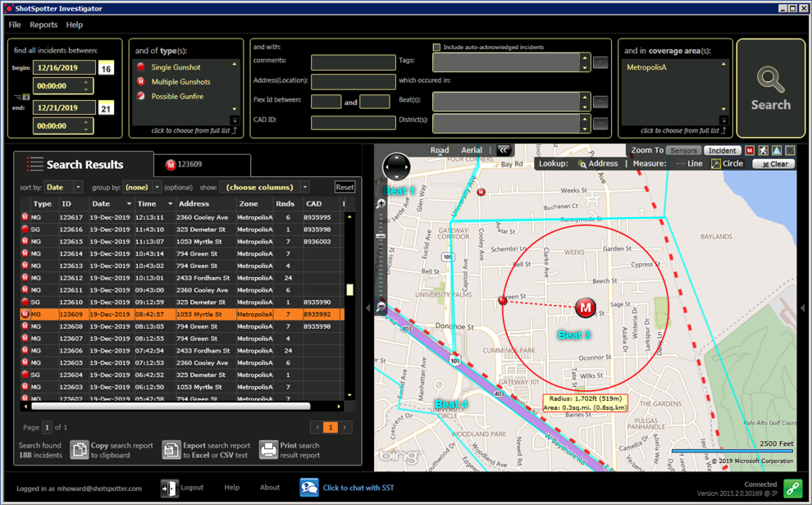Click the Time column header
The image size is (812, 505).
pyautogui.click(x=155, y=204)
